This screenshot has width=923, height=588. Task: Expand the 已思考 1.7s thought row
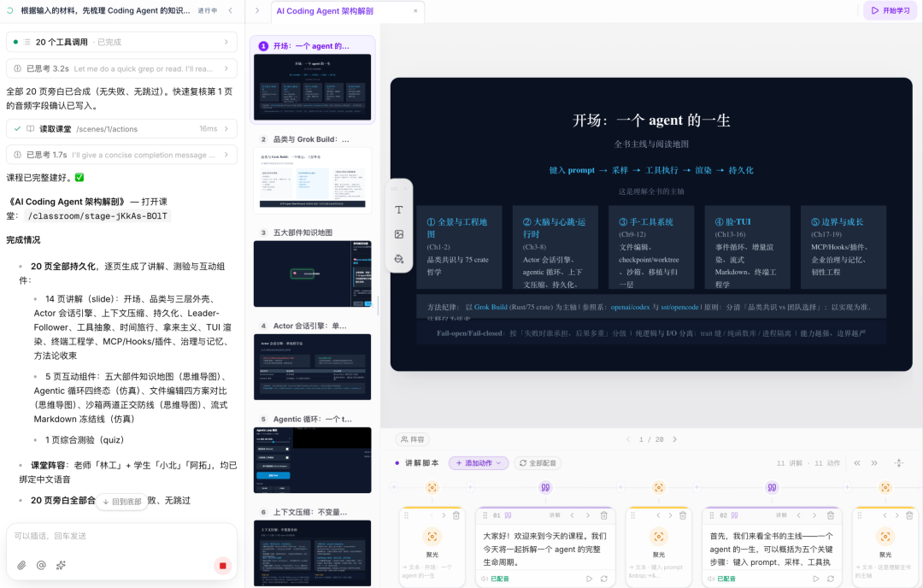point(122,155)
